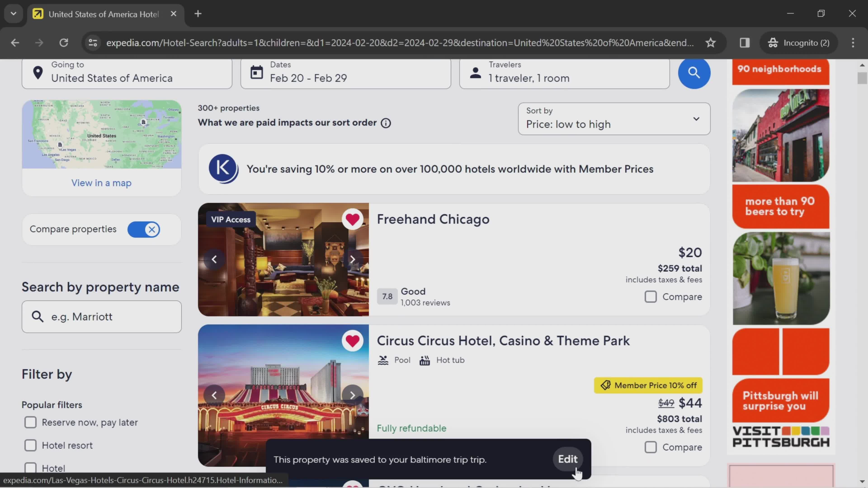Open sort order info icon

(386, 123)
